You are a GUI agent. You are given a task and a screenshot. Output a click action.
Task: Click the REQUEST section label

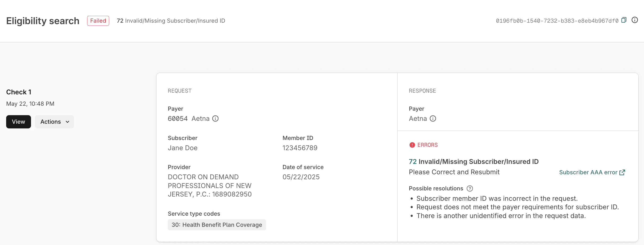[179, 91]
